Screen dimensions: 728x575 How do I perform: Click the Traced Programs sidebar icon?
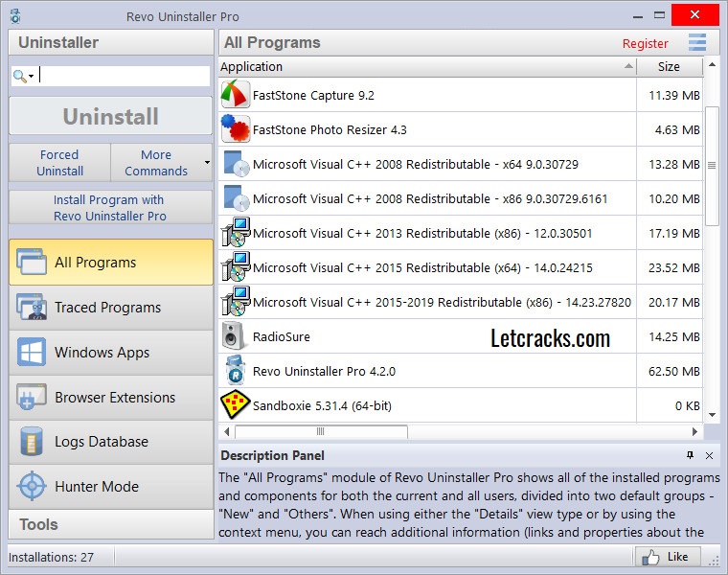(x=32, y=307)
